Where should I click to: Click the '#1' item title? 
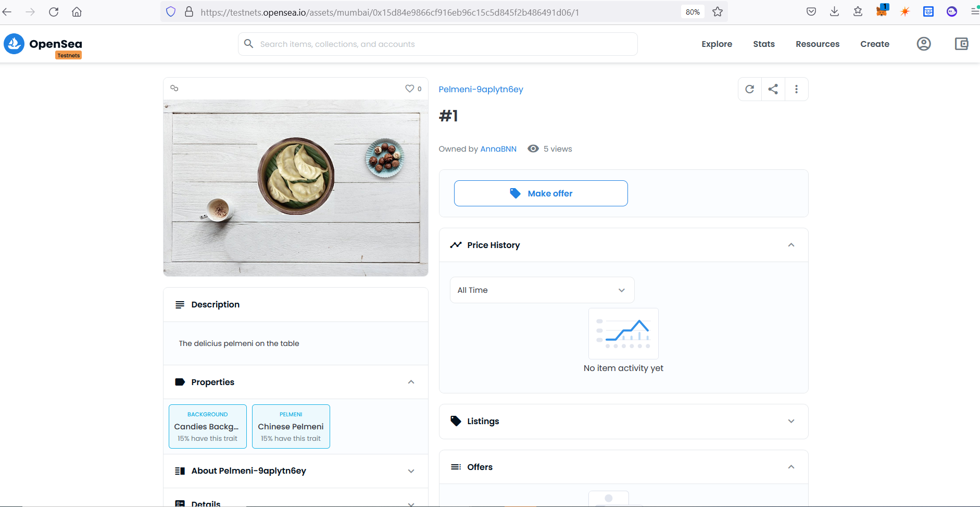click(x=448, y=116)
